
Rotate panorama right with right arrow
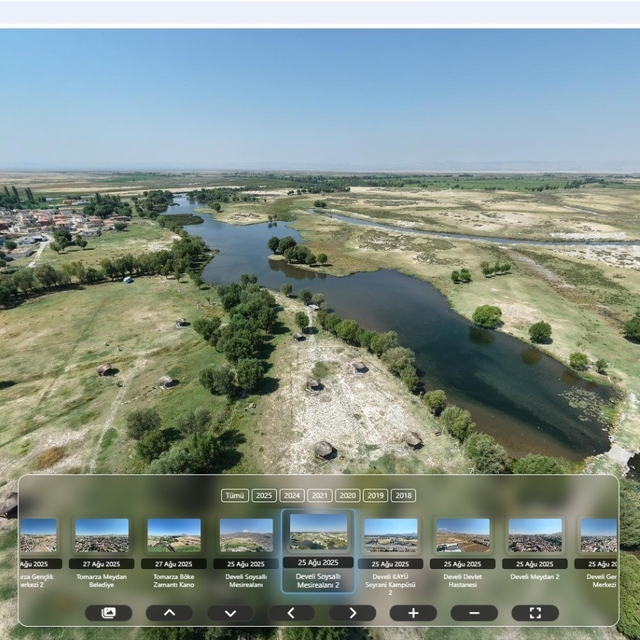[x=352, y=613]
